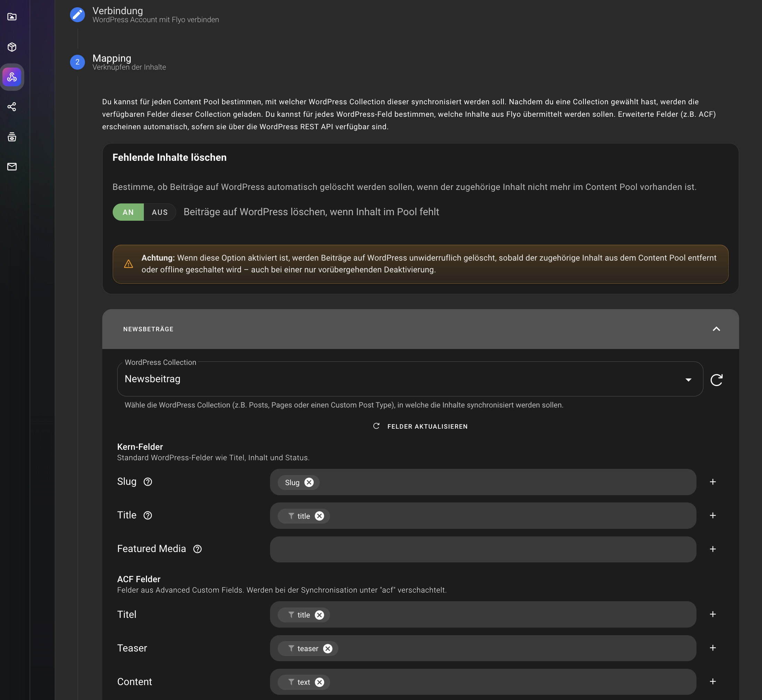Screen dimensions: 762x700
Task: Open the WordPress Collection dropdown arrow
Action: point(689,379)
